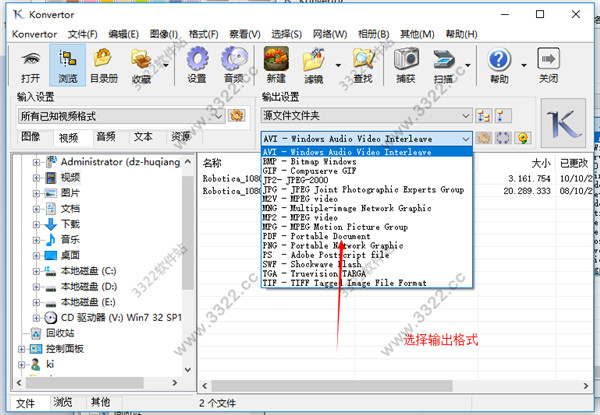Open the 收藏 dropdown arrow
The width and height of the screenshot is (600, 415).
coord(166,65)
